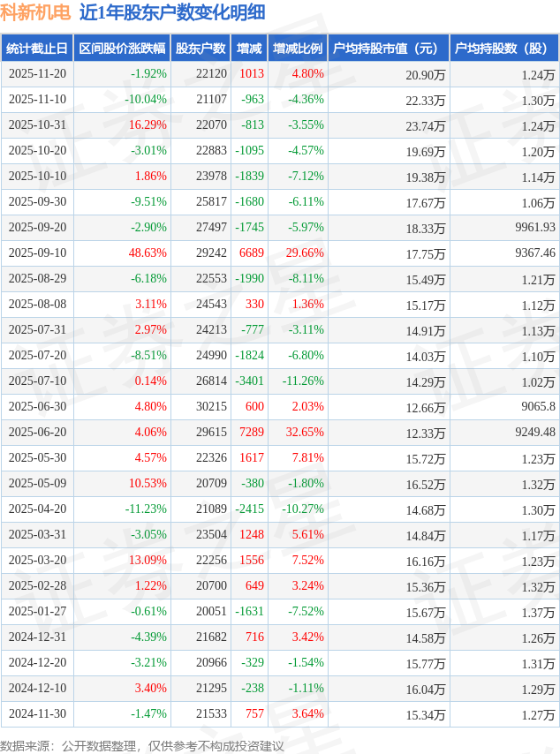
Task: Select the 2024-11-30 date cell
Action: click(37, 714)
